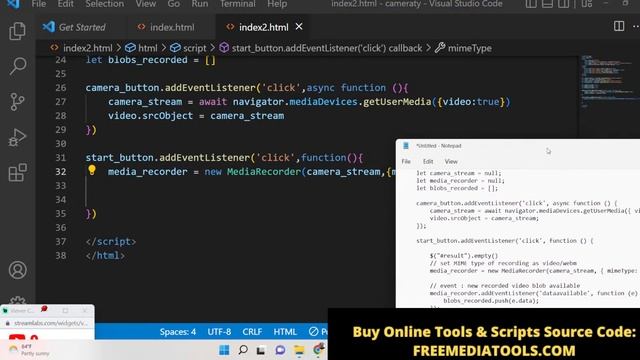Screen dimensions: 640x360
Task: Open File Explorer from the taskbar
Action: tap(299, 350)
